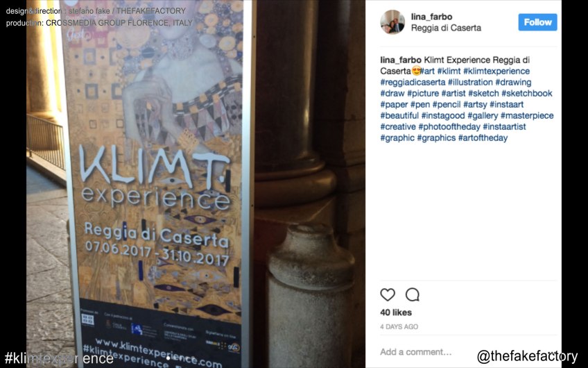Open the #klimt hashtag
Image resolution: width=588 pixels, height=368 pixels.
point(449,71)
